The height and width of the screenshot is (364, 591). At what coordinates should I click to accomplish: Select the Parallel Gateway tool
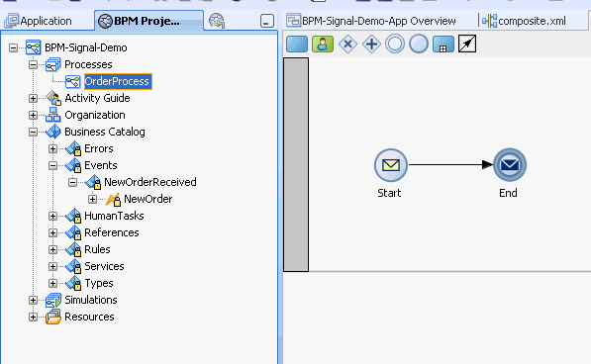click(371, 45)
